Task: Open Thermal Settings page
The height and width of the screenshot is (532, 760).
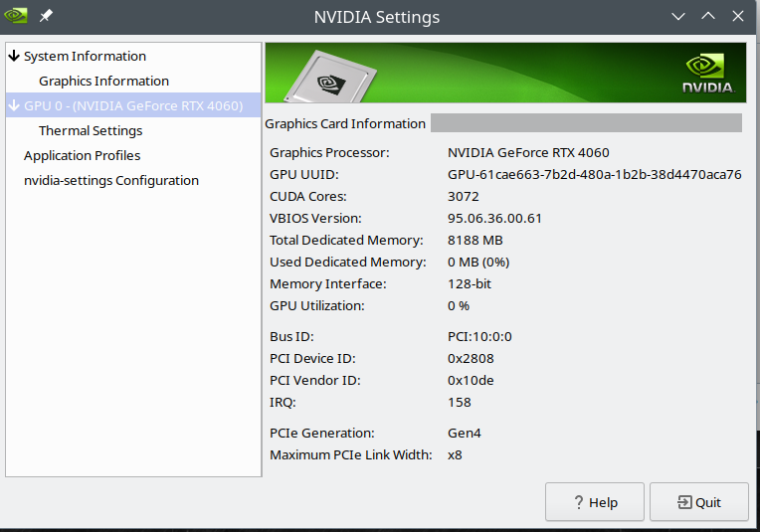Action: [91, 131]
